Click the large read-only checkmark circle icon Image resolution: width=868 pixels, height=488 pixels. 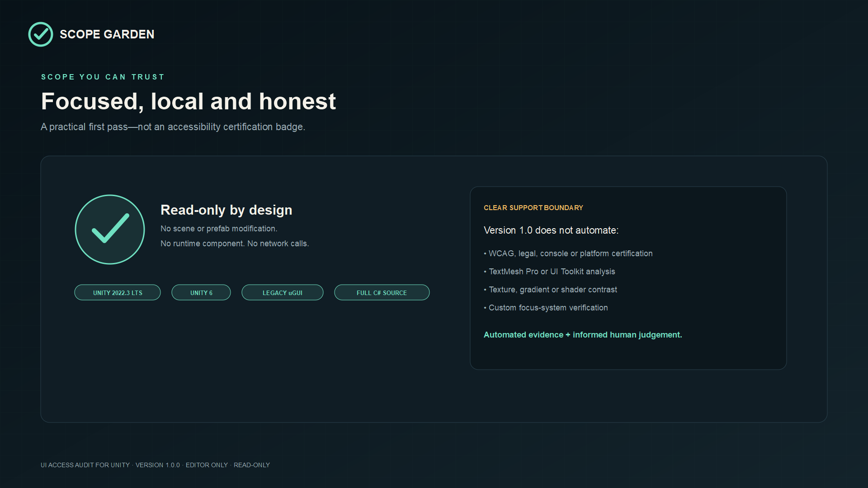[110, 230]
